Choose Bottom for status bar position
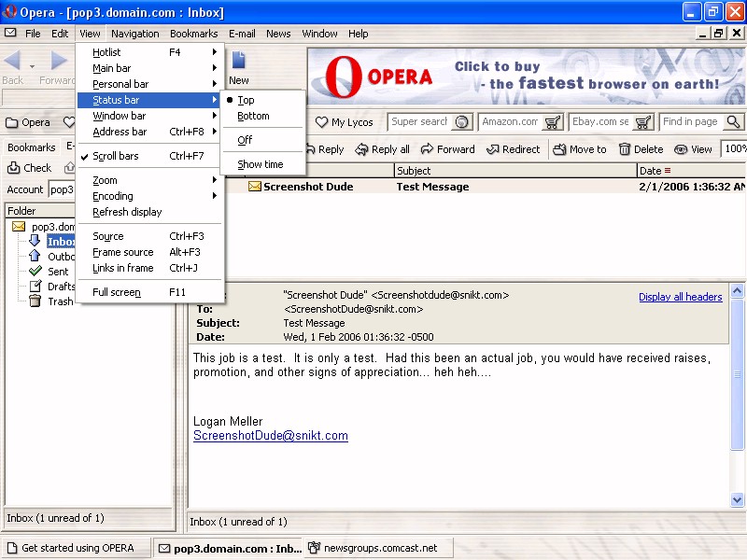 pos(253,116)
